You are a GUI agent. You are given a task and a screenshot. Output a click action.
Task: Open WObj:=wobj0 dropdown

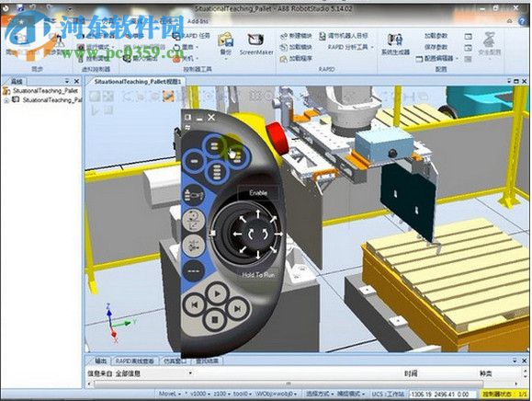(277, 394)
